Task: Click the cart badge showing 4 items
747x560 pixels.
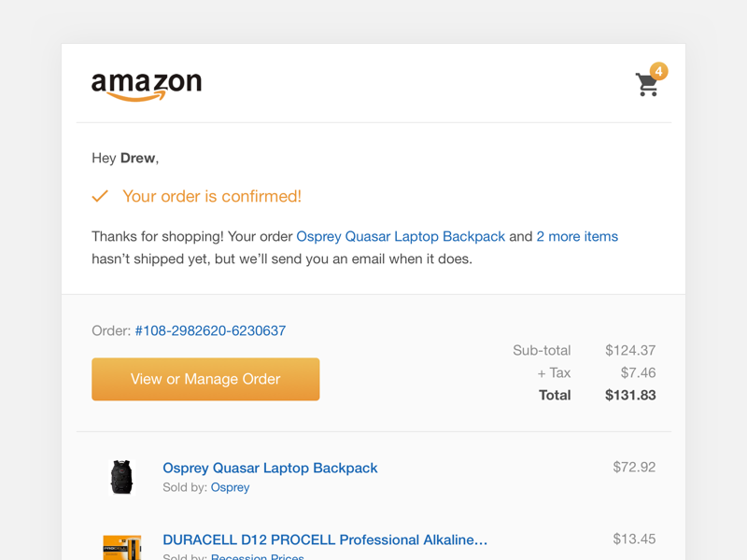Action: (659, 71)
